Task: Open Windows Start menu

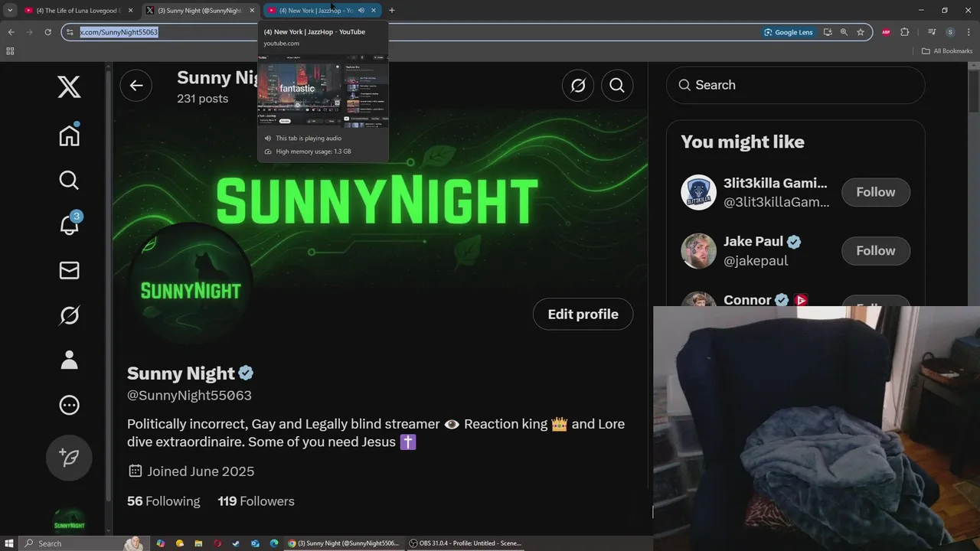Action: click(x=10, y=543)
